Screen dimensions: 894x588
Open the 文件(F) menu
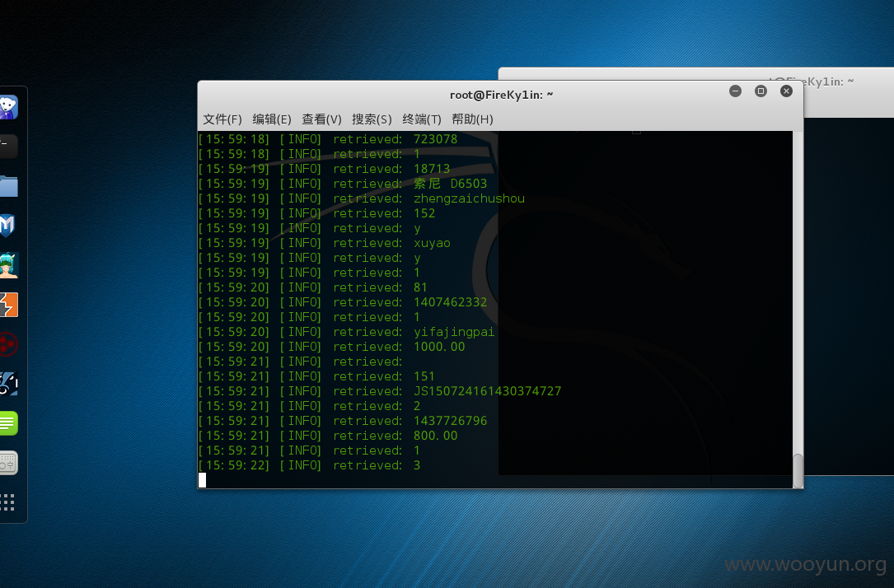pyautogui.click(x=222, y=119)
